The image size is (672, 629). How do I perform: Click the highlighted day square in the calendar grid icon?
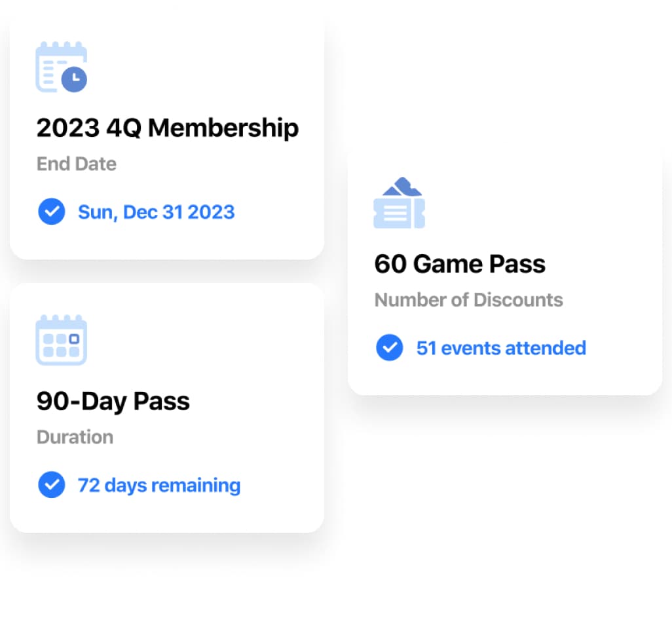pyautogui.click(x=74, y=339)
